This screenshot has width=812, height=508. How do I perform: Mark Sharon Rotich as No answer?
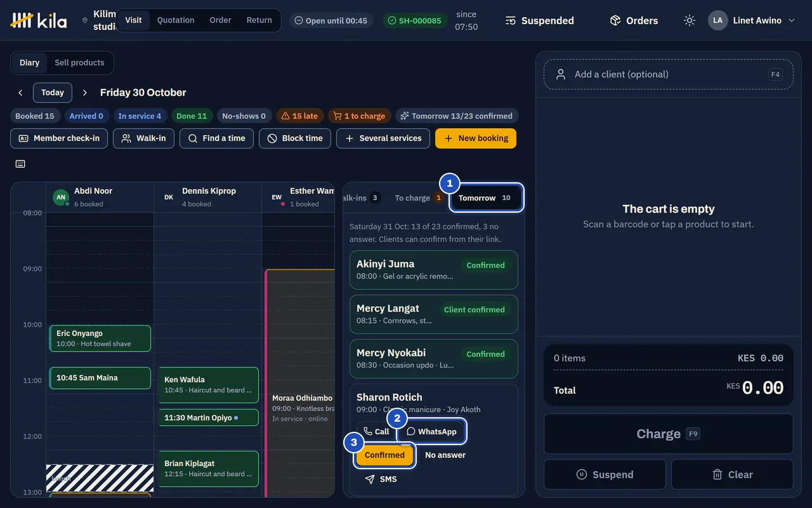pyautogui.click(x=445, y=455)
